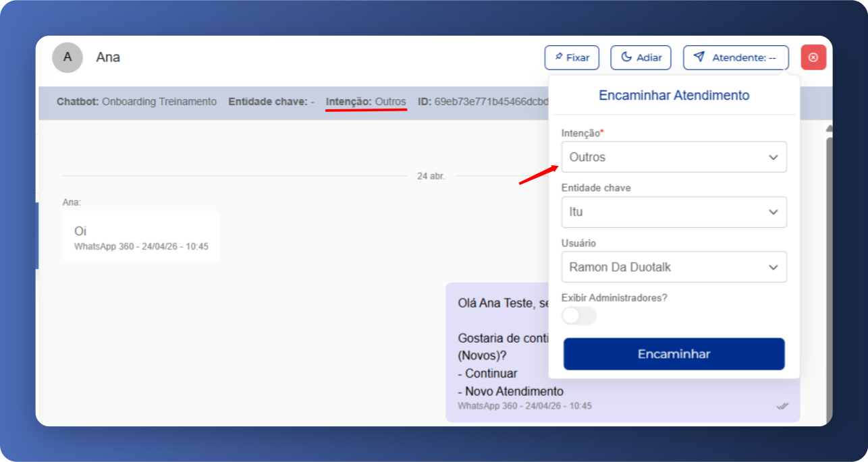Click the Entidade chave: - text in the info bar
Viewport: 868px width, 462px height.
coord(271,102)
